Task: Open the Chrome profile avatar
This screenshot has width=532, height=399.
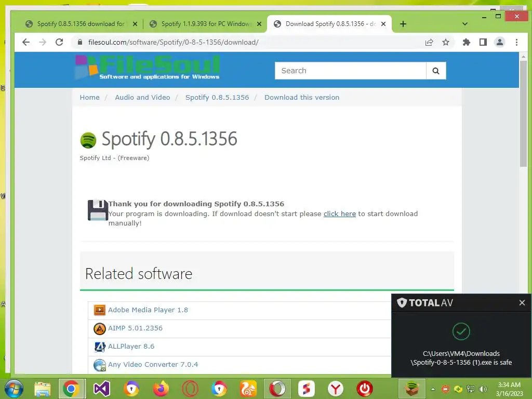Action: click(500, 42)
